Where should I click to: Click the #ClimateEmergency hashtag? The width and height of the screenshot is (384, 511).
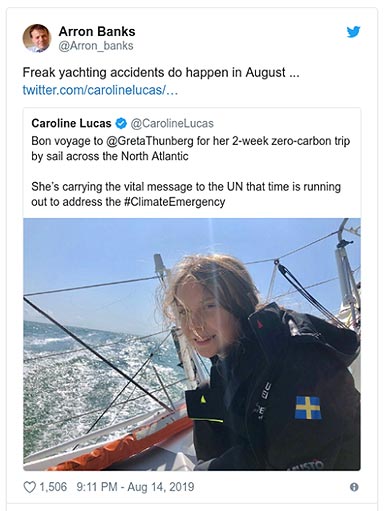(x=174, y=202)
